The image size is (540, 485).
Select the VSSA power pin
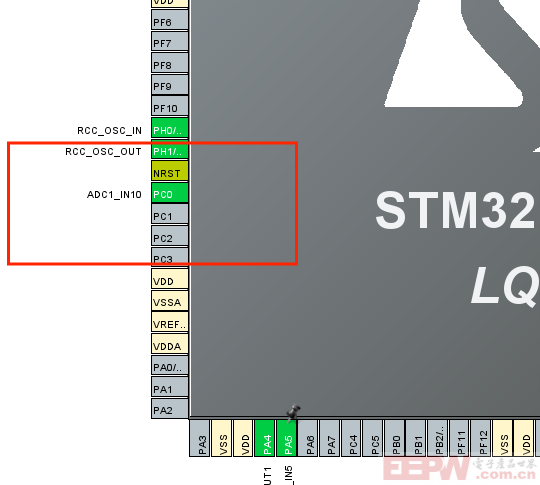tap(170, 301)
